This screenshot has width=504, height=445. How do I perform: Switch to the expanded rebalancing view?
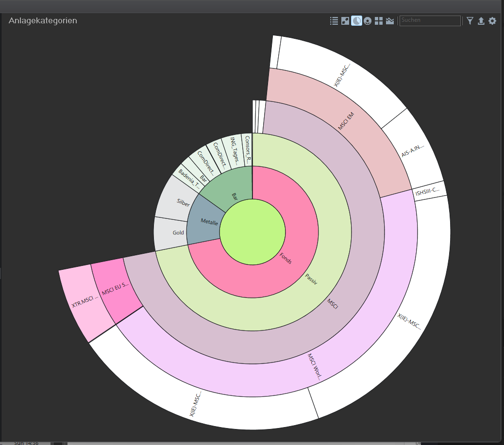tap(345, 21)
